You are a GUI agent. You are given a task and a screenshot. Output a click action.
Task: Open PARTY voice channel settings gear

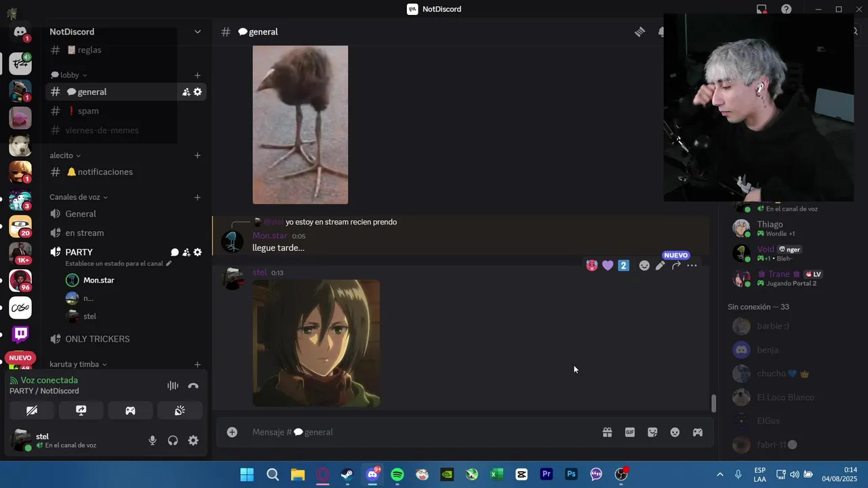(197, 252)
